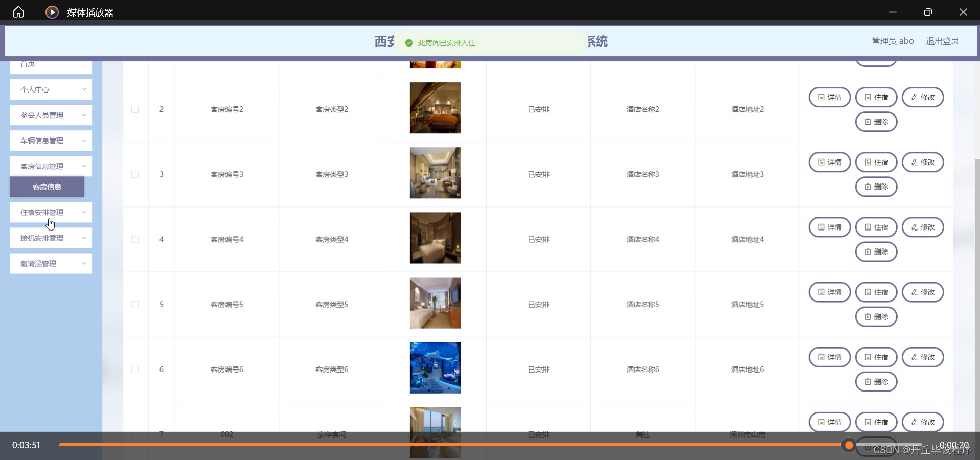This screenshot has width=980, height=460.
Task: Select 客房信息 in the sidebar
Action: tap(47, 187)
